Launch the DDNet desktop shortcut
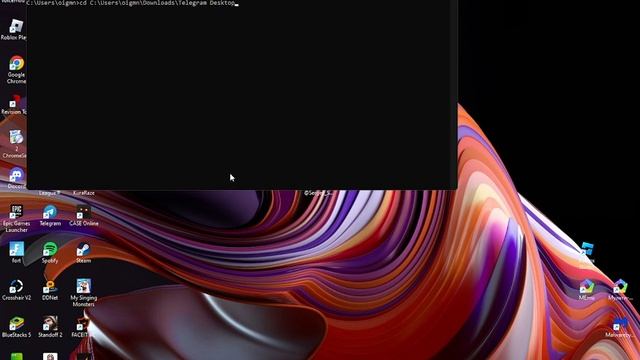This screenshot has height=360, width=640. 50,290
